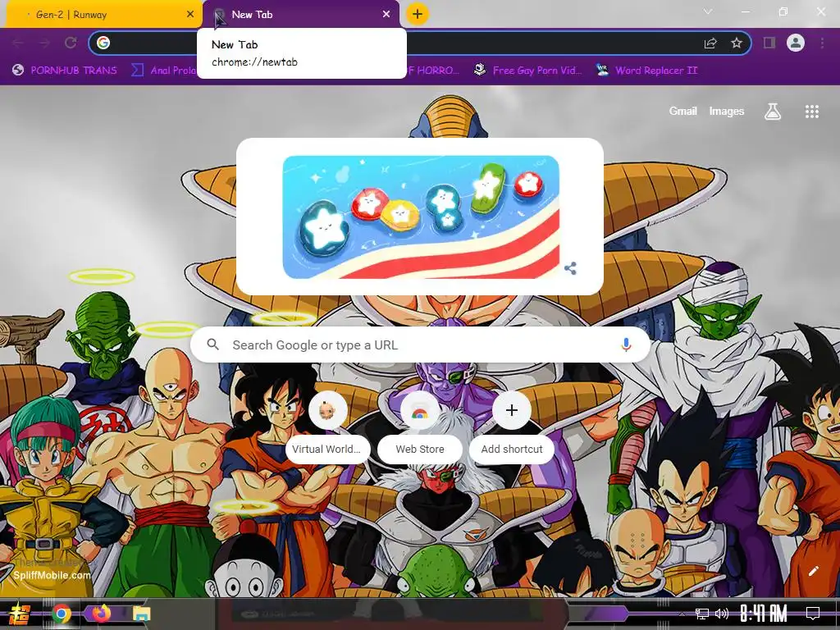Click the magnifier icon in search box
The width and height of the screenshot is (840, 630).
coord(213,345)
